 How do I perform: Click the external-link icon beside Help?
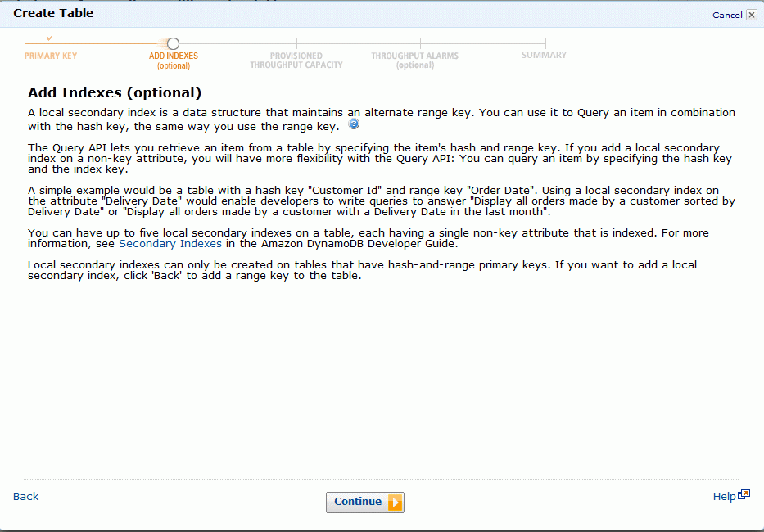point(744,494)
